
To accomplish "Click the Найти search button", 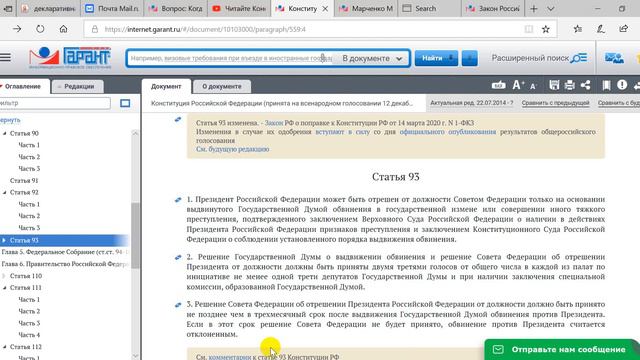I will point(436,58).
